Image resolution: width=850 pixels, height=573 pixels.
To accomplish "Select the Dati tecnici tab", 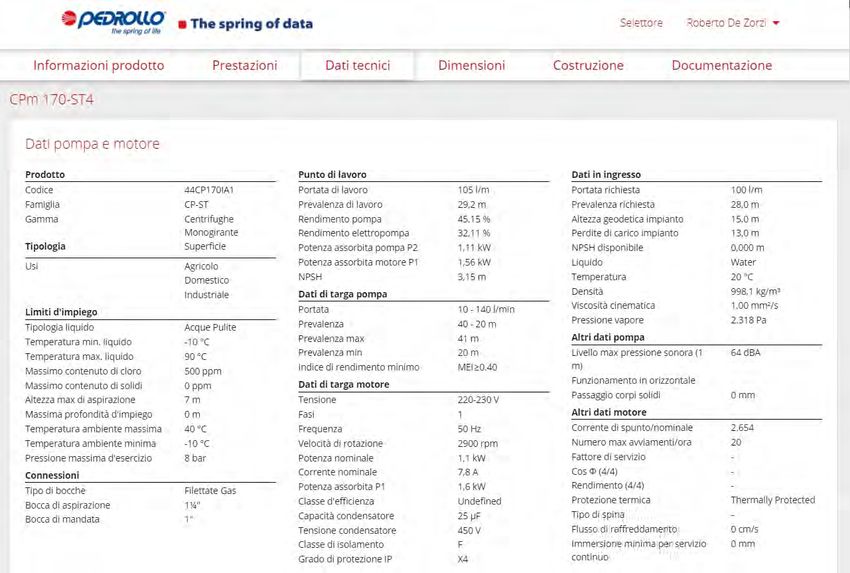I will (x=357, y=65).
